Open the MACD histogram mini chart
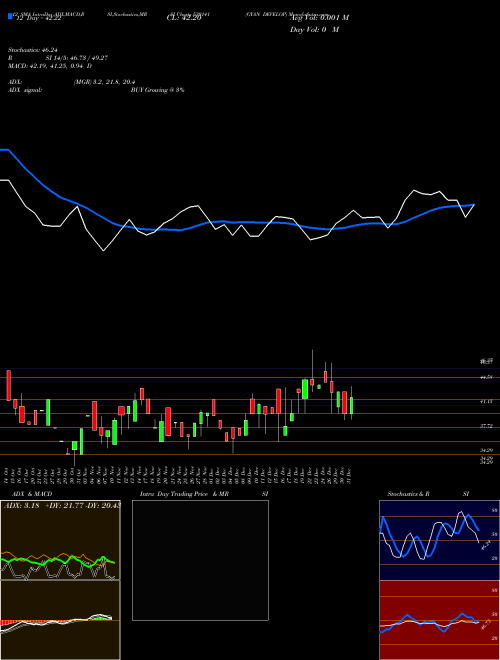 pyautogui.click(x=60, y=620)
